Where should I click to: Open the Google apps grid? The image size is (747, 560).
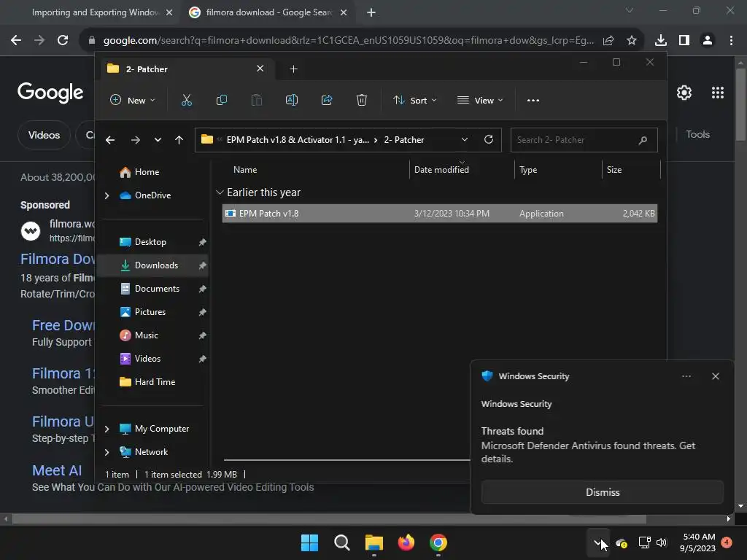(x=718, y=93)
